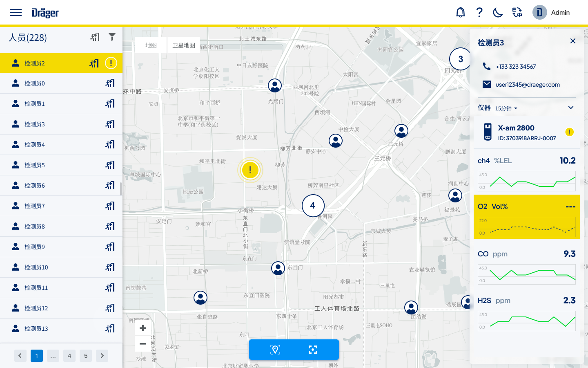Toggle evacuation icon for 检测员8
Image resolution: width=588 pixels, height=368 pixels.
110,227
